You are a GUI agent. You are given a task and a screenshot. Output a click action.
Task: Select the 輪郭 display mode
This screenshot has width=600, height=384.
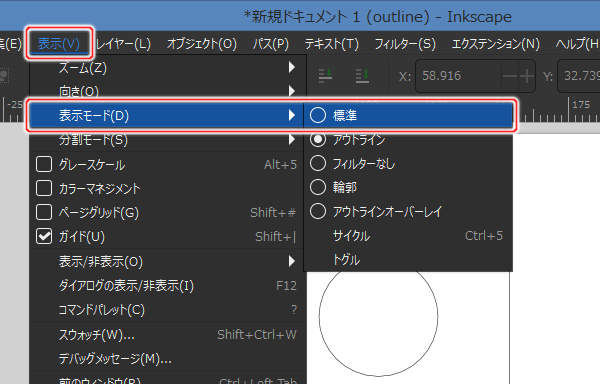click(408, 187)
